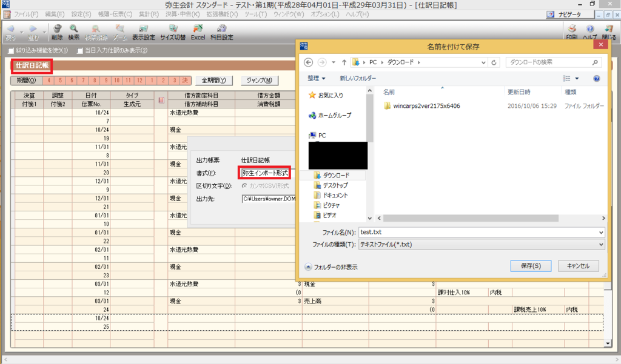Open the wincarps2ver2175x6406 folder icon
The image size is (621, 364).
coord(388,105)
